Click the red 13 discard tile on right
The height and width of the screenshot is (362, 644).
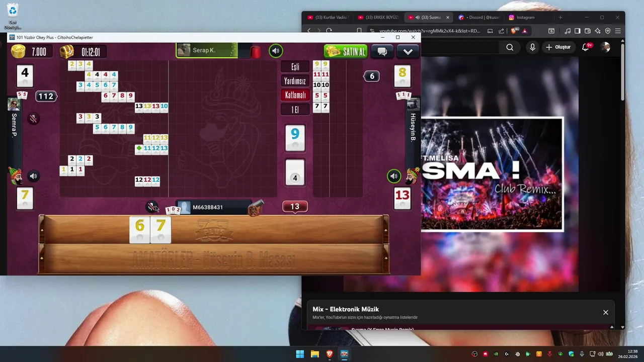(402, 199)
